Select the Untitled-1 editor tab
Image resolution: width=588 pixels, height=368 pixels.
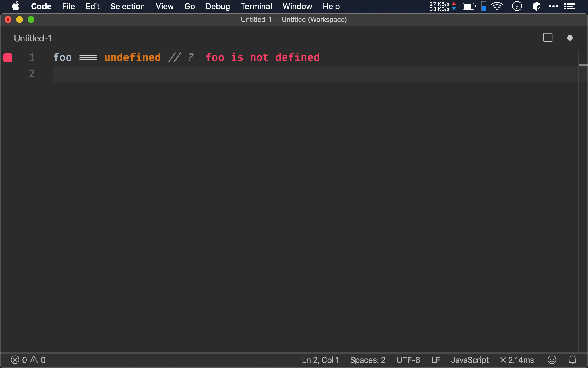click(33, 38)
